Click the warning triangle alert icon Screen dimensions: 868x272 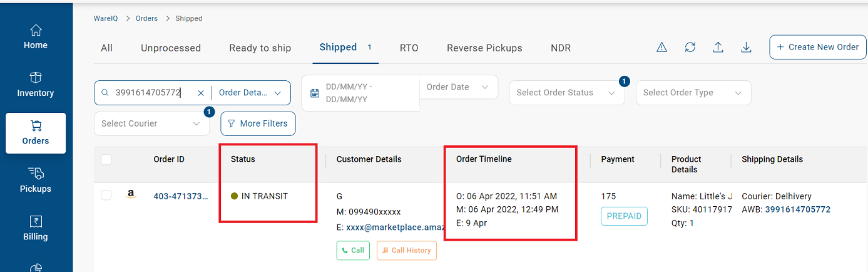(661, 47)
